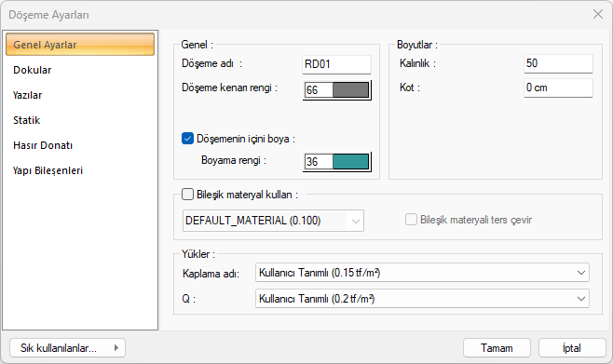Viewport: 613px width, 364px height.
Task: Open DEFAULT_MATERIAL dropdown
Action: pyautogui.click(x=273, y=221)
